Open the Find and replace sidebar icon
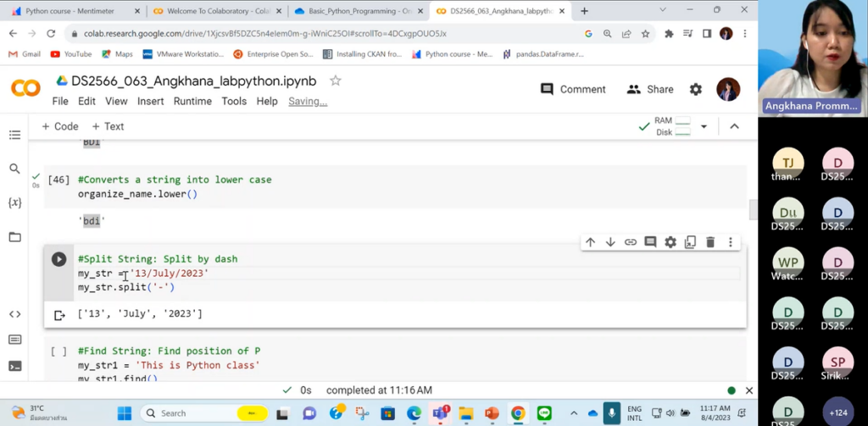Viewport: 868px width, 426px height. point(14,169)
